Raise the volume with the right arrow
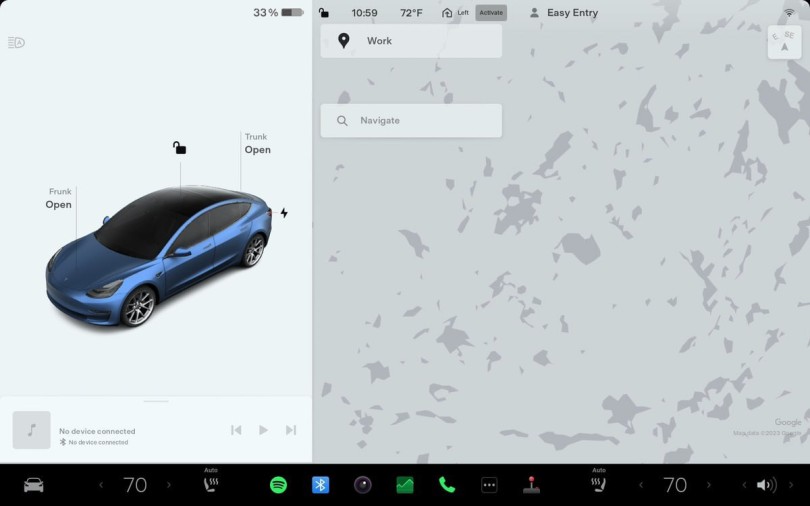The image size is (810, 506). (790, 485)
